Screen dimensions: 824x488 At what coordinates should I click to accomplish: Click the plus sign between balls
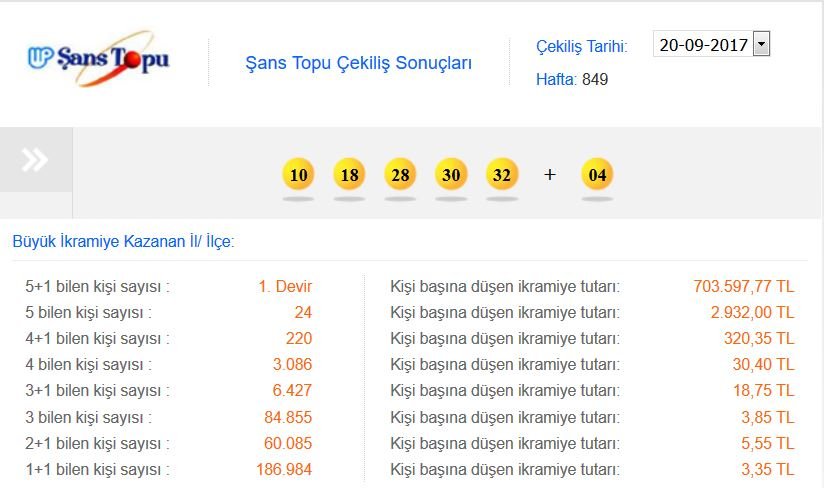(x=549, y=175)
